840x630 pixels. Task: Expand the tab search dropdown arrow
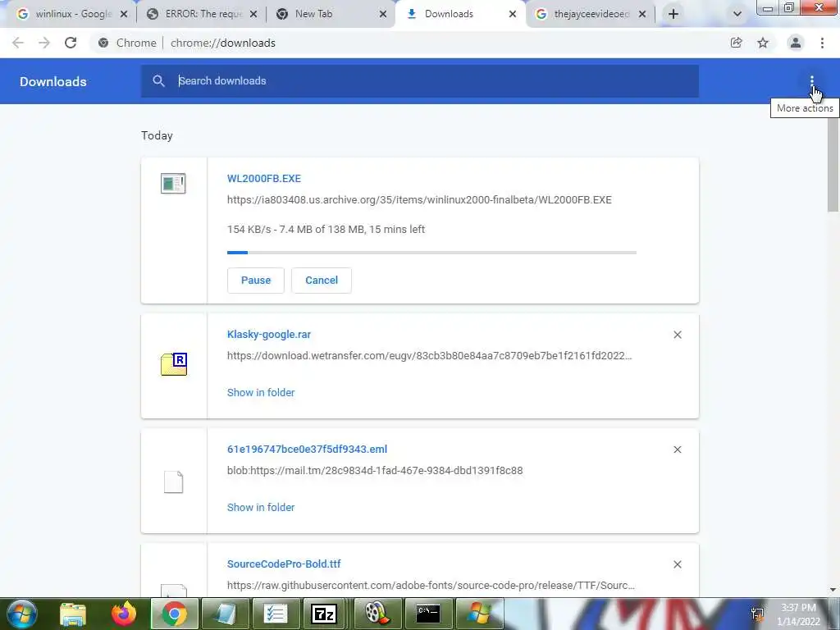point(737,14)
